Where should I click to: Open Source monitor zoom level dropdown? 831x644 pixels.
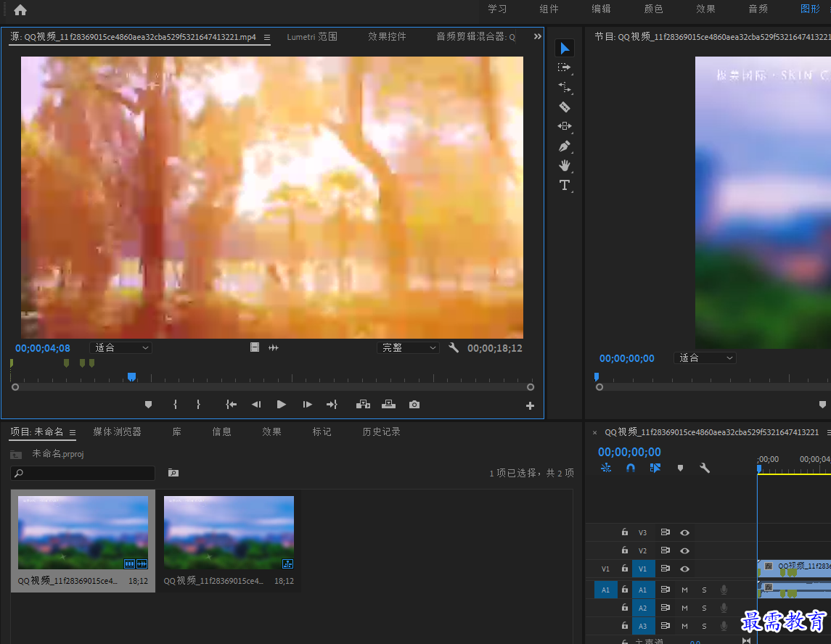[120, 348]
